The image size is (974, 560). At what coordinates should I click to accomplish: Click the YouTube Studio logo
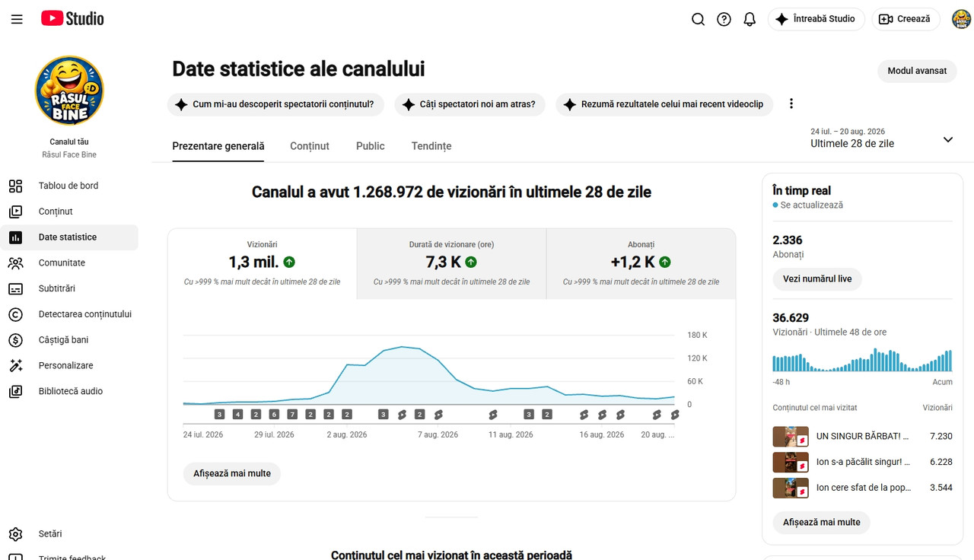(72, 19)
